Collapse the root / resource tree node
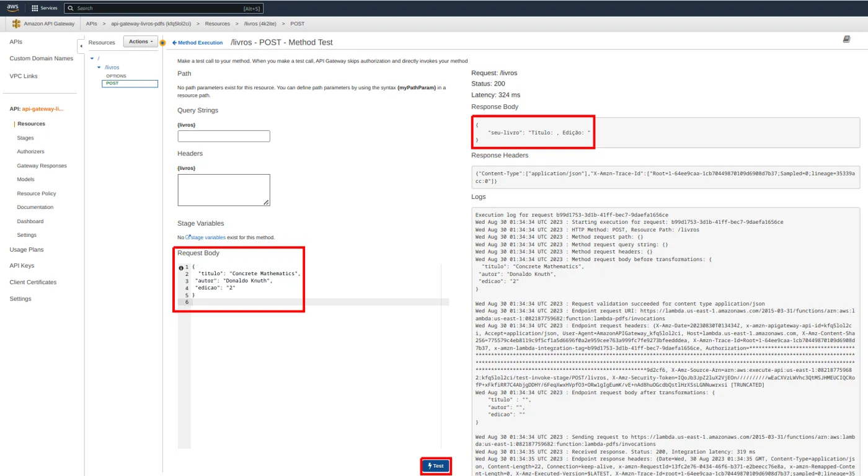 pos(92,58)
